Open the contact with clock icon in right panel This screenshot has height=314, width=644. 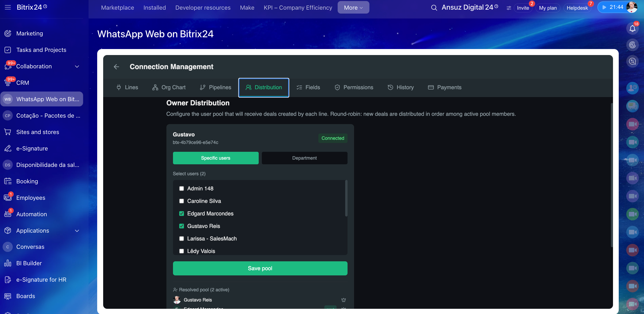632,88
